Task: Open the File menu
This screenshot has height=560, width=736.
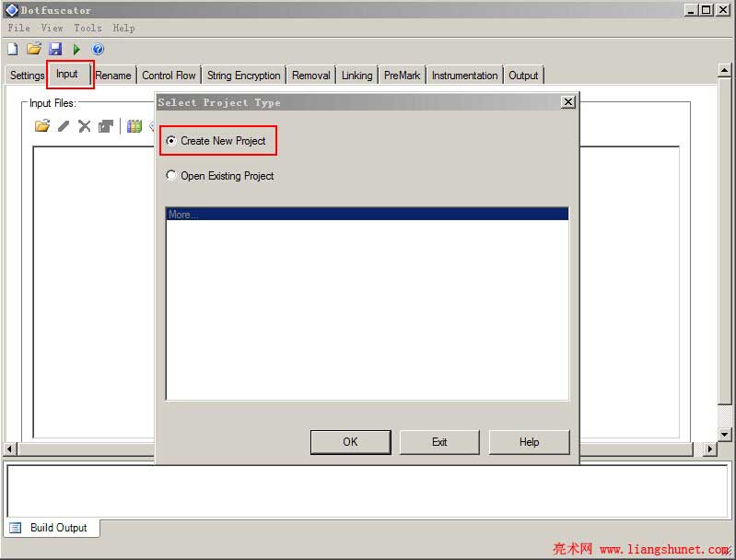Action: 18,28
